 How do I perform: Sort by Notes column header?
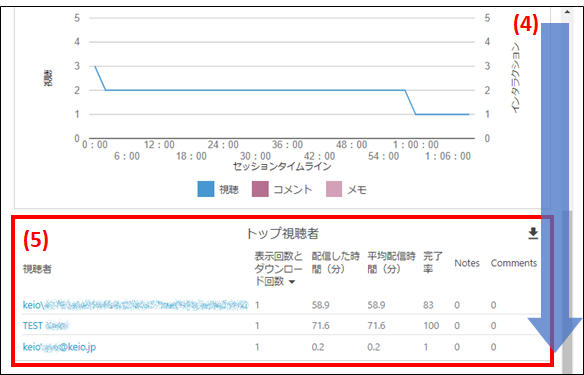[x=467, y=263]
